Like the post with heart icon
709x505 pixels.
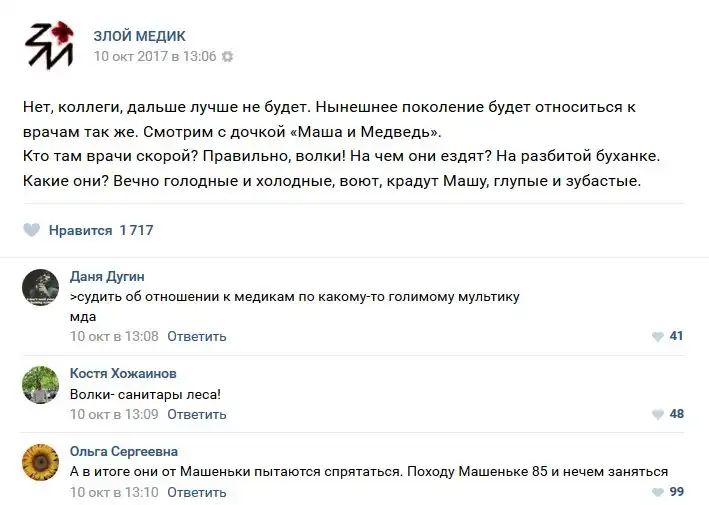tap(32, 230)
